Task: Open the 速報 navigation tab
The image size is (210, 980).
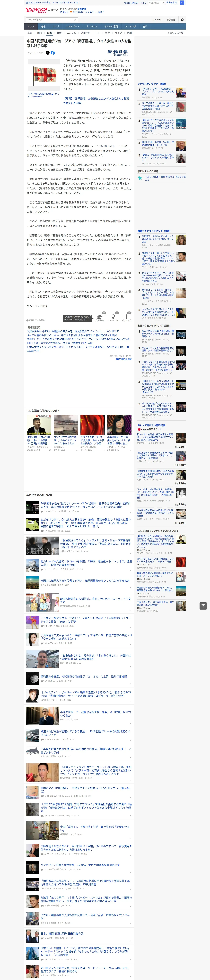Action: pyautogui.click(x=43, y=27)
